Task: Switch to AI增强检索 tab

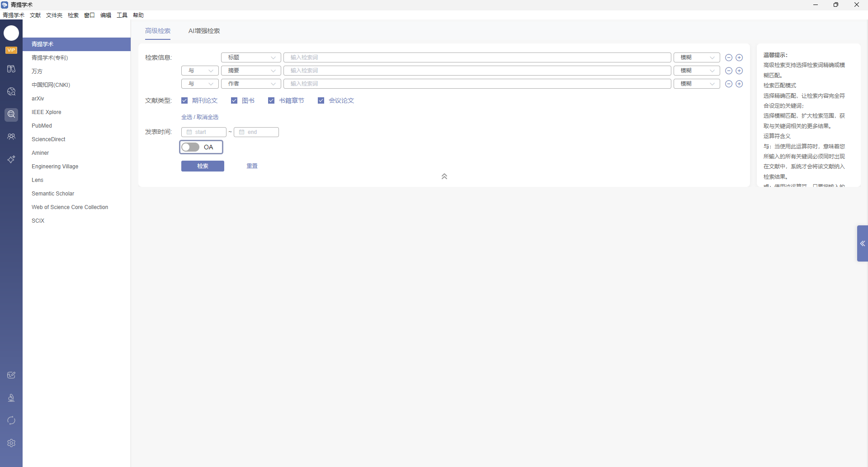Action: [x=204, y=31]
